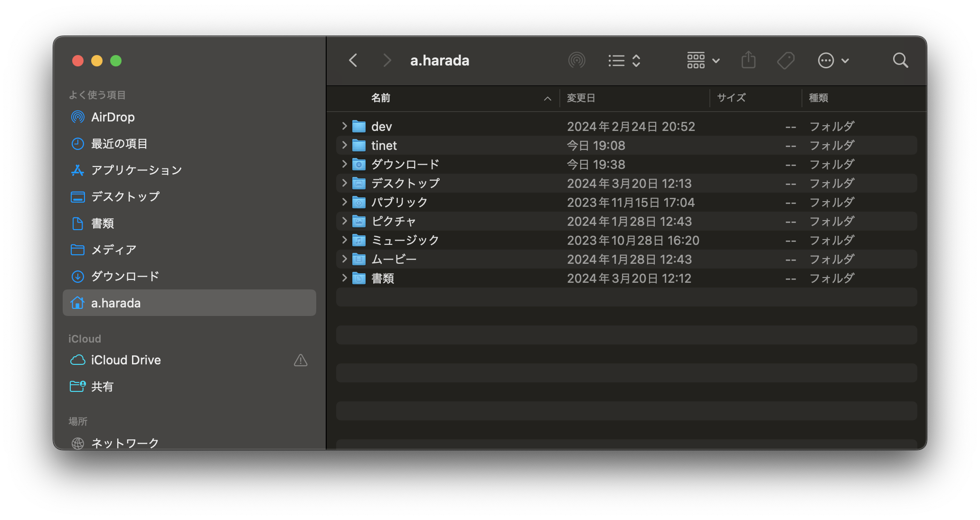Open the grouping options dropdown
Screen dimensions: 980x520
click(703, 60)
